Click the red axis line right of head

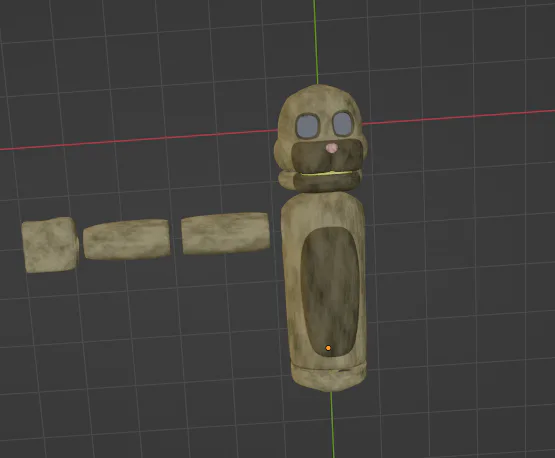tap(458, 118)
